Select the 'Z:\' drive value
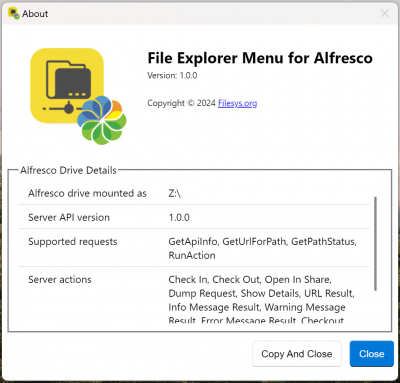The width and height of the screenshot is (400, 383). (x=174, y=193)
